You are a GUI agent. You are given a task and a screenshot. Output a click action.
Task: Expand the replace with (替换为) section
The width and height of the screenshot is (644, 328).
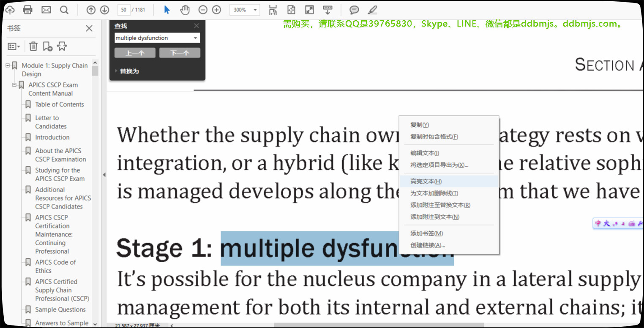pos(127,71)
